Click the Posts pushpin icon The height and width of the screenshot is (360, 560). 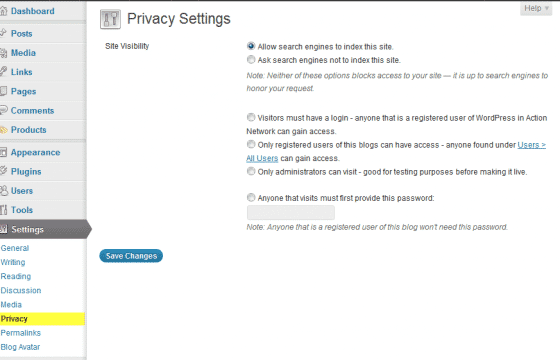(3, 33)
